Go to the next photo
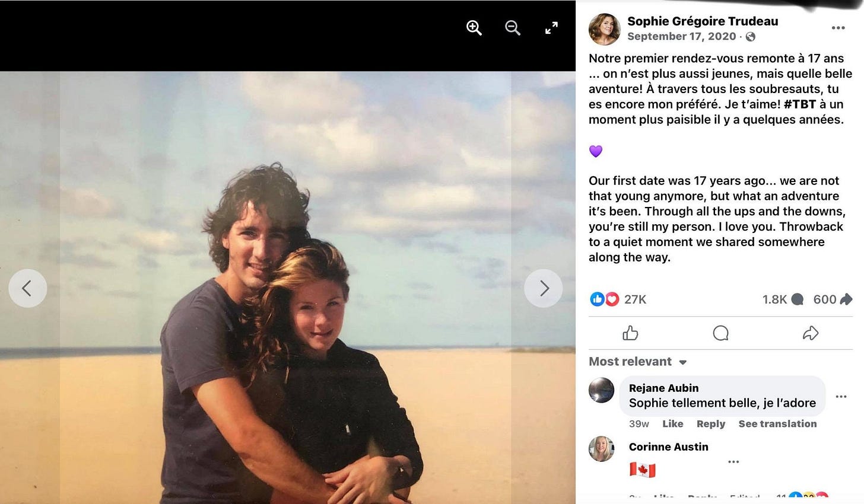 click(x=544, y=288)
